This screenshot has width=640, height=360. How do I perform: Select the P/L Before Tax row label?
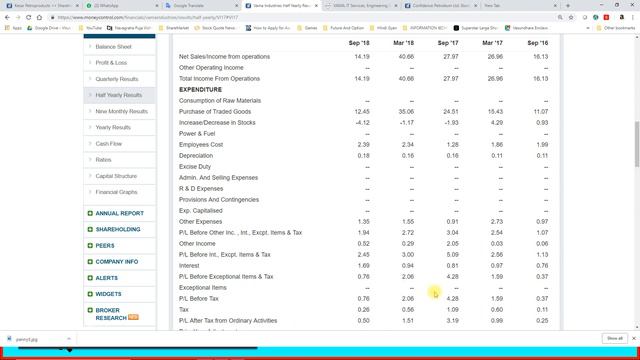coord(199,298)
